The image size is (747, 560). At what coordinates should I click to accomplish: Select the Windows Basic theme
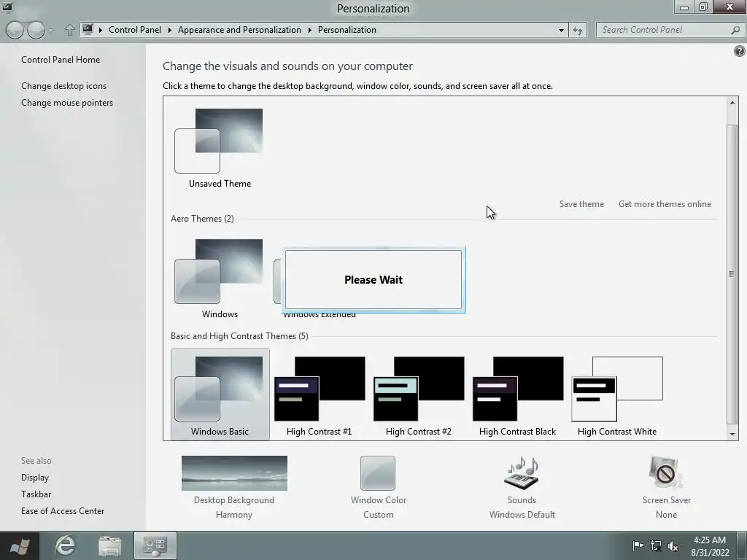[220, 394]
